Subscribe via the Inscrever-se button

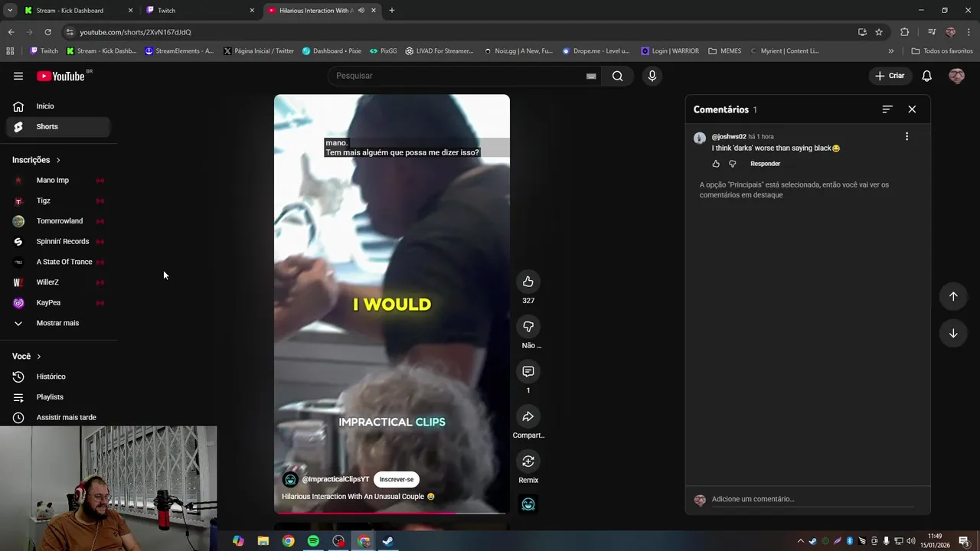pos(397,480)
